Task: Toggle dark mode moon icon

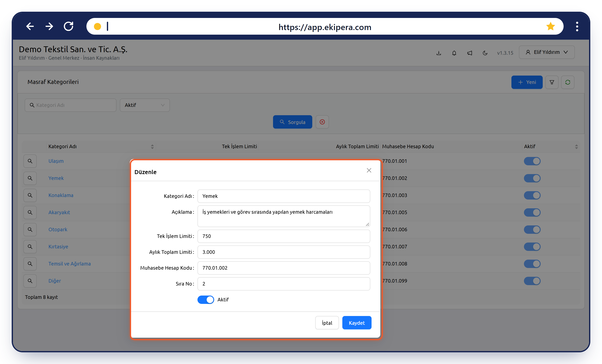Action: tap(485, 53)
